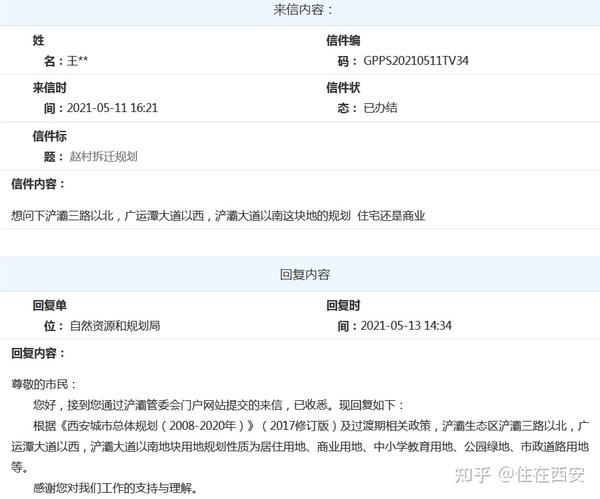Click the bold 回复内容： label
Viewport: 600px width, 499px height.
click(38, 353)
